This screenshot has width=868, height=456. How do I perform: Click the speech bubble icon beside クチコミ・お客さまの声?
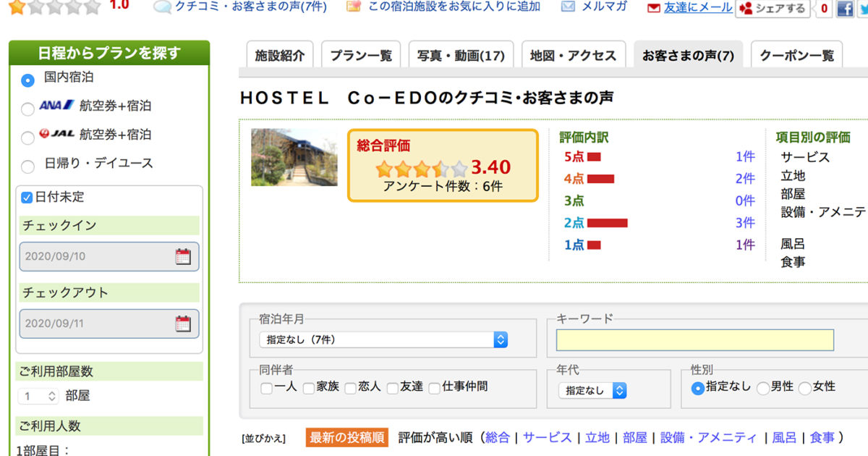click(163, 7)
